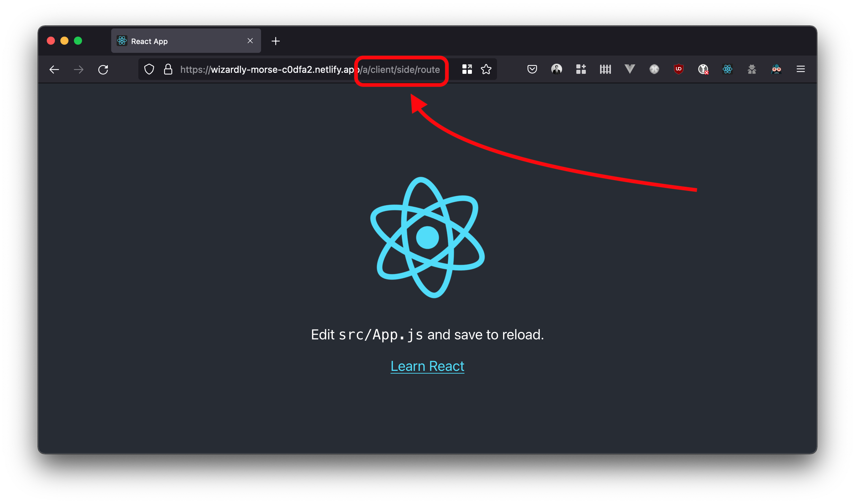Open the Firefox hamburger application menu
This screenshot has height=504, width=855.
[x=801, y=69]
